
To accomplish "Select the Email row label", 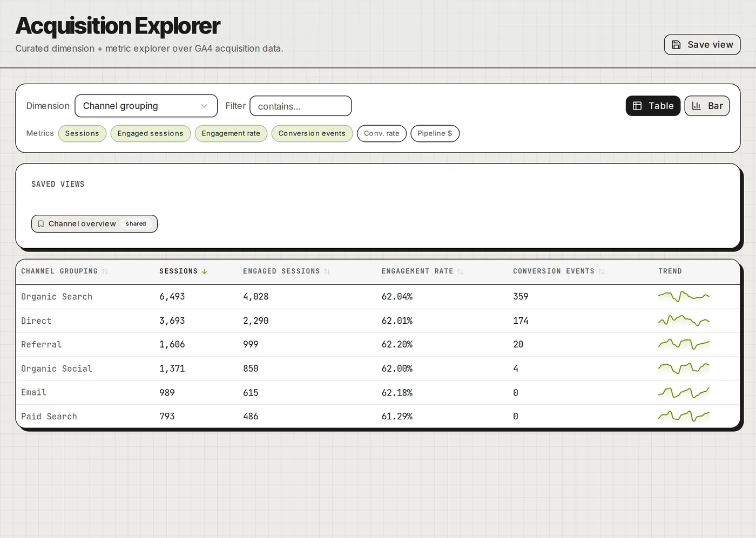I will coord(33,392).
